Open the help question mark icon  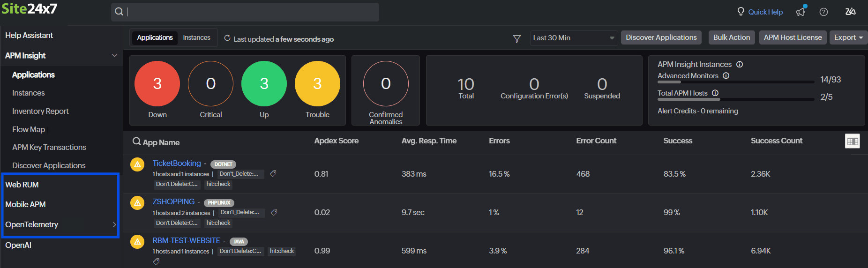[x=823, y=12]
